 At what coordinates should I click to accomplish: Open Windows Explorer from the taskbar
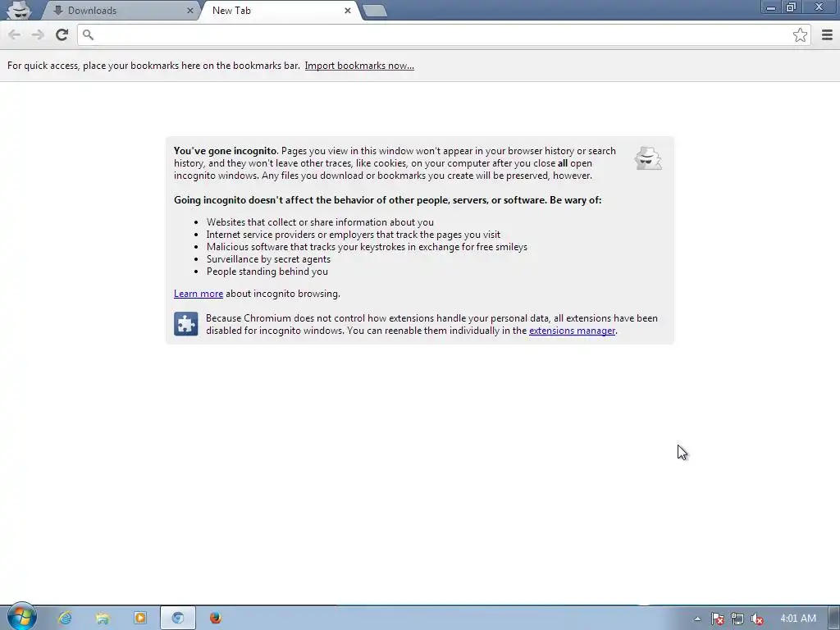click(103, 618)
